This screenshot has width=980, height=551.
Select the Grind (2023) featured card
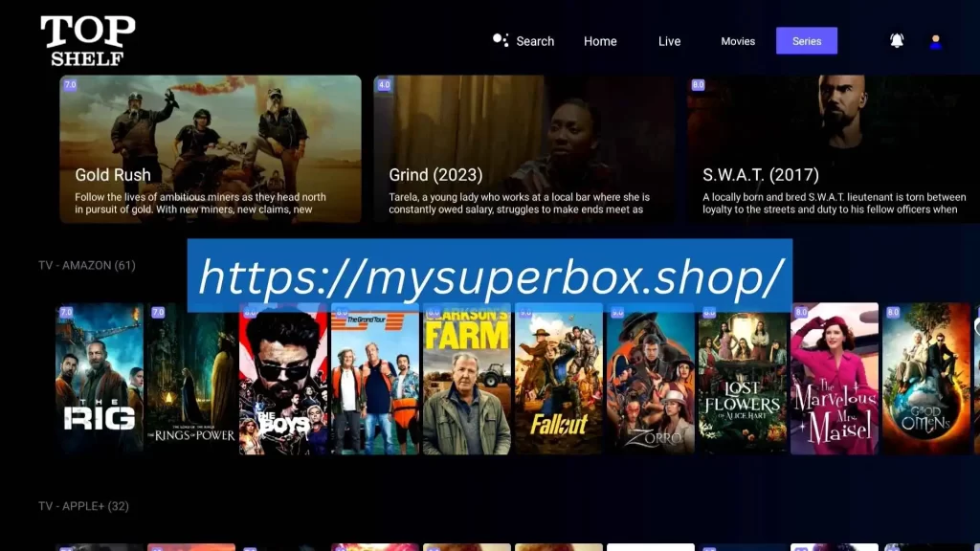(x=524, y=149)
